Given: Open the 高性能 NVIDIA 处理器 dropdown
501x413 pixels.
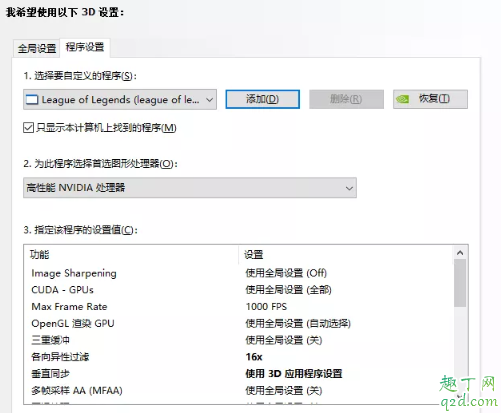Looking at the screenshot, I should (190, 188).
